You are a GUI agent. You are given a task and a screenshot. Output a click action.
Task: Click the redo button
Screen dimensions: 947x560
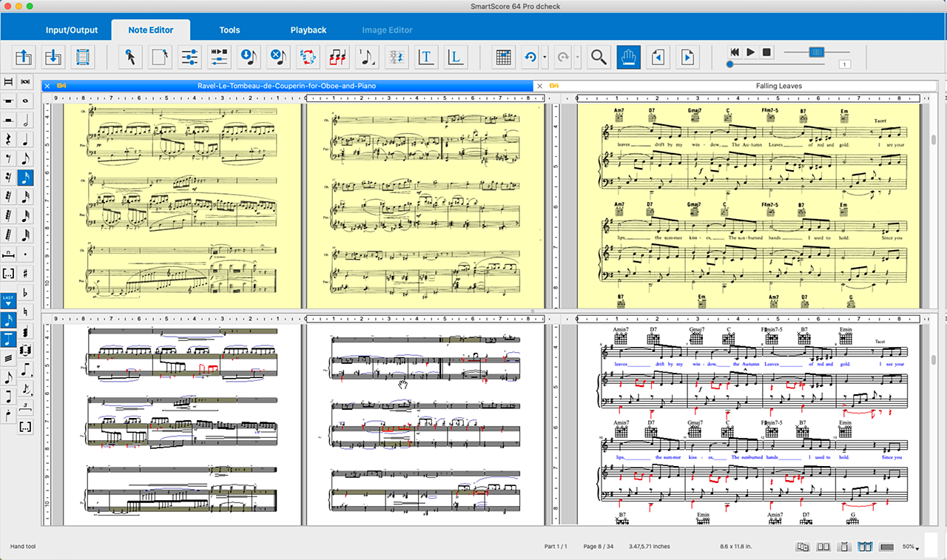point(562,57)
